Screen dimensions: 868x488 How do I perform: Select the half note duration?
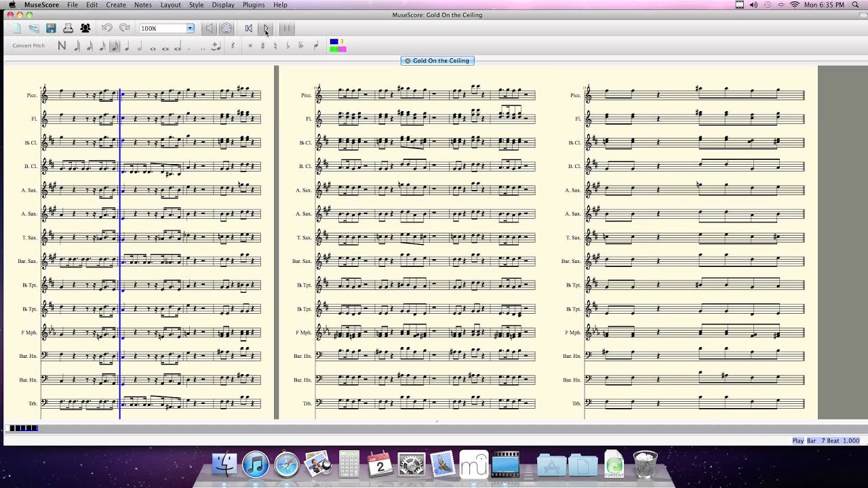(140, 46)
